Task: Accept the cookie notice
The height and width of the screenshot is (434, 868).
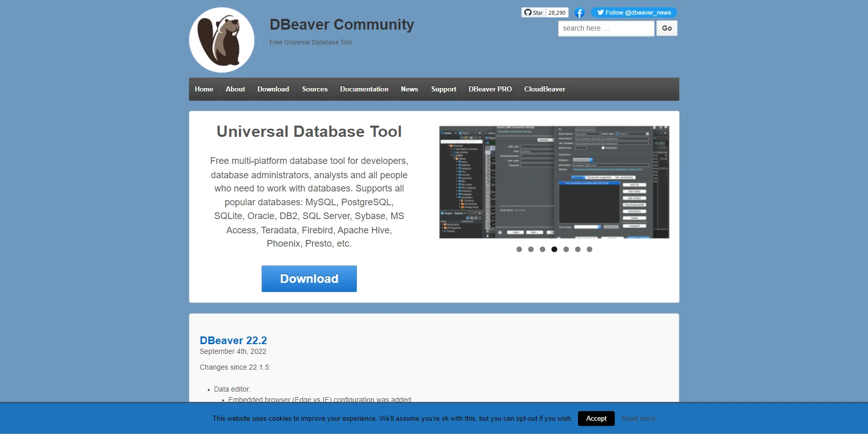Action: pos(596,419)
